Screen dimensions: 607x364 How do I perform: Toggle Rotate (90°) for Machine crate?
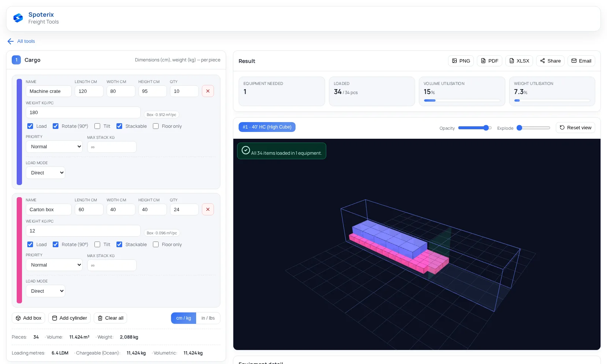tap(56, 126)
